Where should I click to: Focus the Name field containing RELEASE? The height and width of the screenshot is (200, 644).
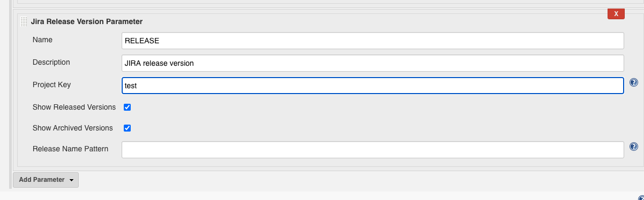pyautogui.click(x=373, y=41)
